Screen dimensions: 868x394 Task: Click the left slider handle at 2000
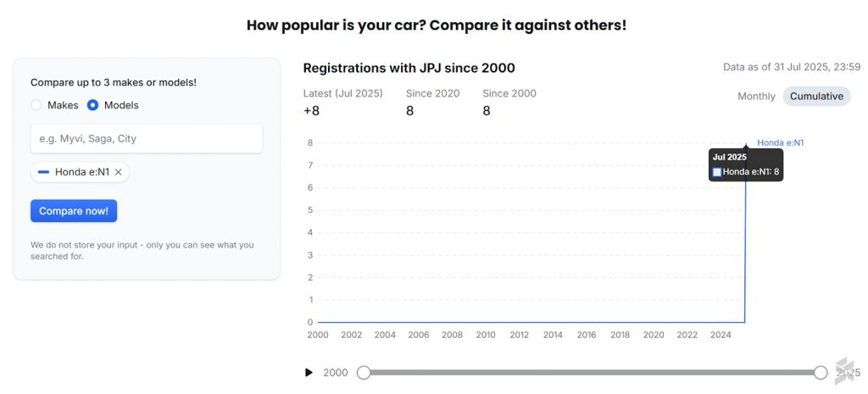[364, 373]
